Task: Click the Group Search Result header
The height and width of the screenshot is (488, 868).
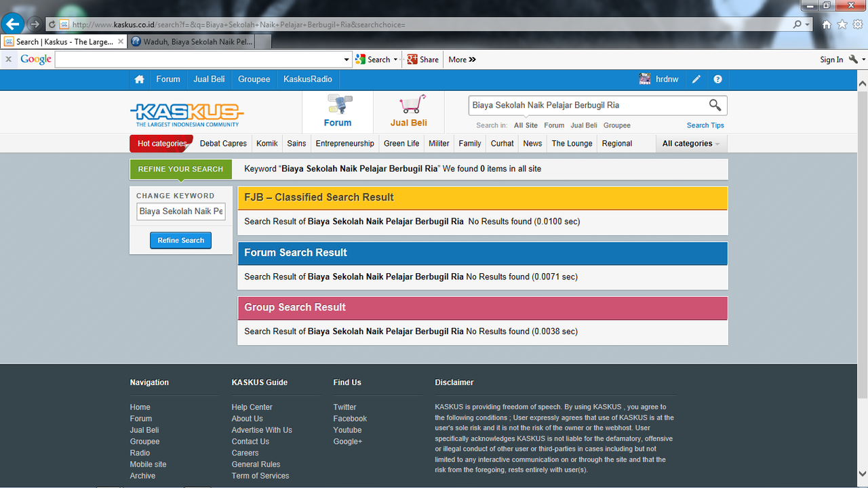Action: pyautogui.click(x=482, y=308)
